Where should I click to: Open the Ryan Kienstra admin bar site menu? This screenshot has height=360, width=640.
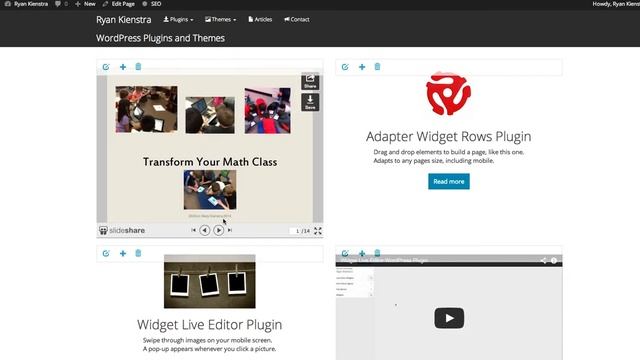(x=26, y=4)
